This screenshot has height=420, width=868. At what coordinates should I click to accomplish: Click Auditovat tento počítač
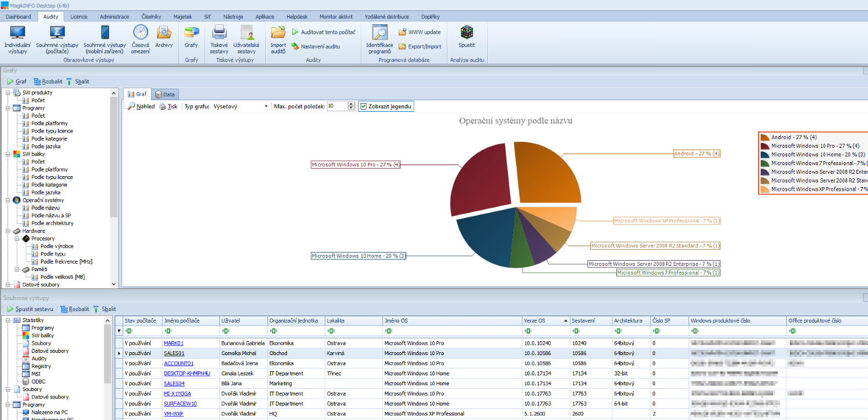tap(323, 32)
